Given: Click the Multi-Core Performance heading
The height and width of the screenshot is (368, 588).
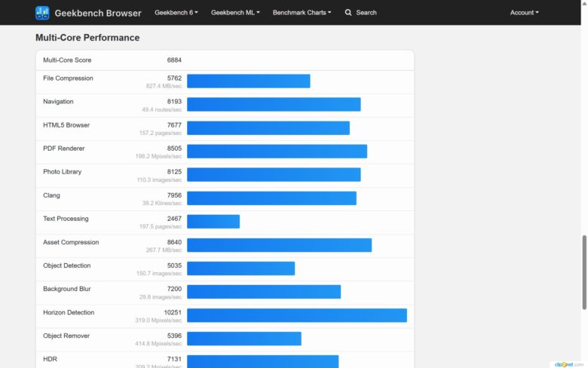Looking at the screenshot, I should (x=87, y=38).
